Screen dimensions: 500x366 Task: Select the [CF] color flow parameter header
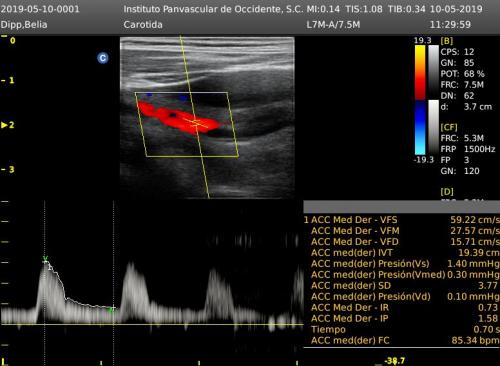pyautogui.click(x=449, y=127)
